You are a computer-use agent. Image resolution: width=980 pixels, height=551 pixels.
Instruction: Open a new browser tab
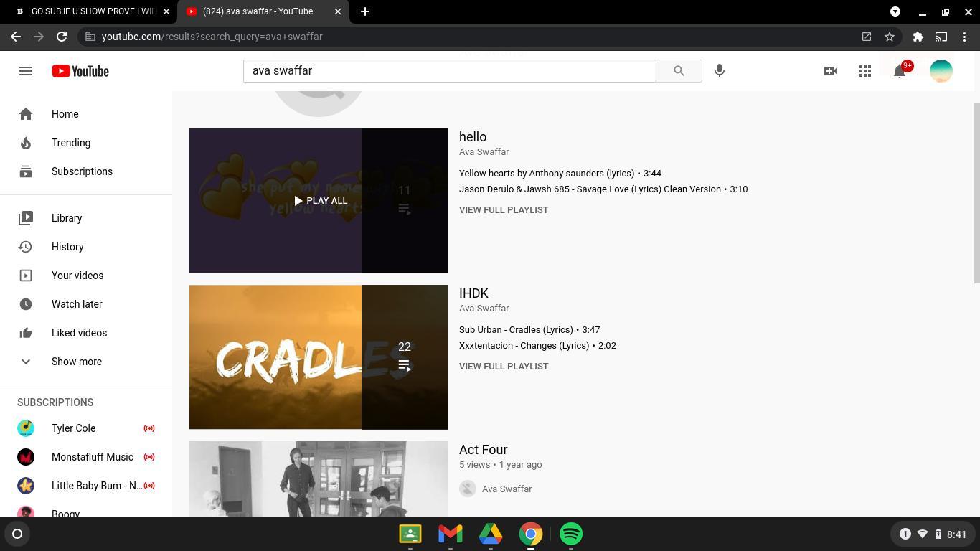[365, 11]
